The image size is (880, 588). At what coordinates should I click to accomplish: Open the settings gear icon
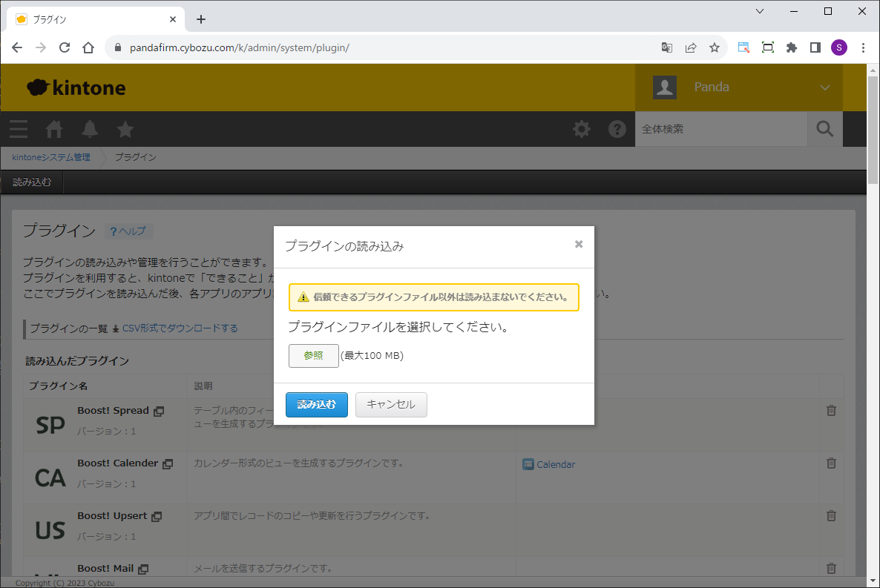tap(582, 129)
